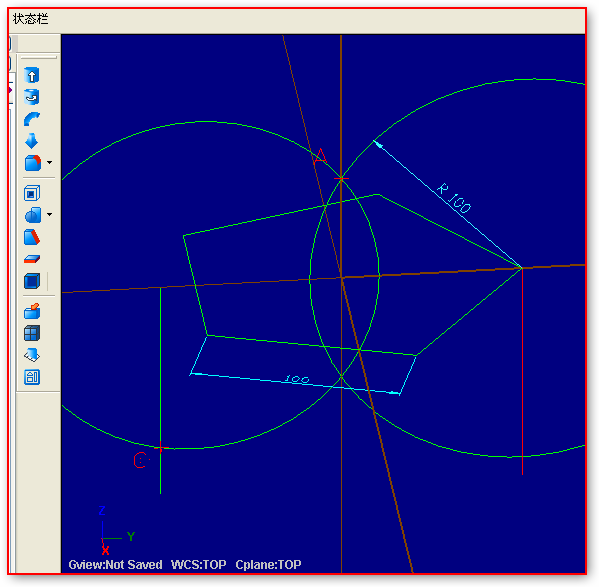The height and width of the screenshot is (587, 599).
Task: Select the Solid Fillet icon
Action: [x=33, y=163]
